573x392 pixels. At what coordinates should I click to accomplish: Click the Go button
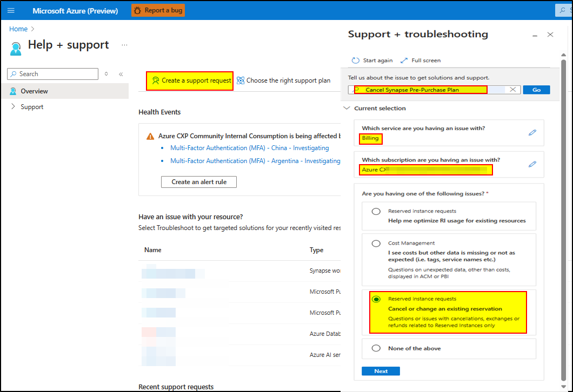point(536,90)
